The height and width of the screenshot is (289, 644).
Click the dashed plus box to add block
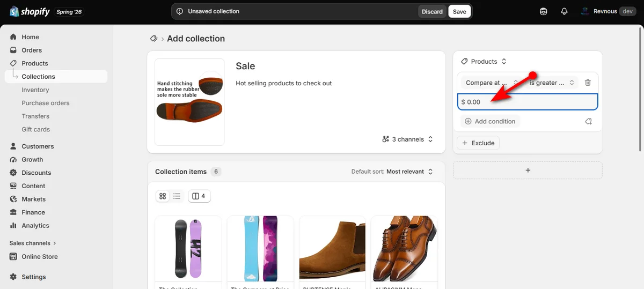pos(528,170)
